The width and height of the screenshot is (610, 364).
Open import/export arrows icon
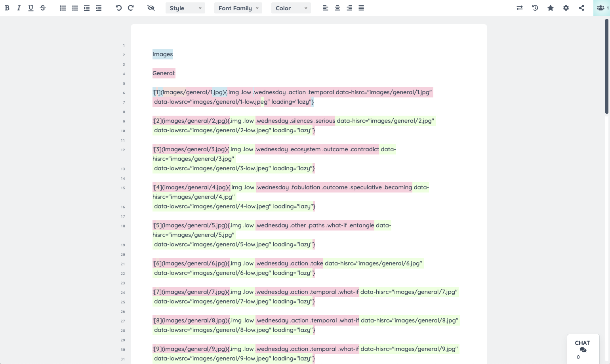click(x=520, y=8)
